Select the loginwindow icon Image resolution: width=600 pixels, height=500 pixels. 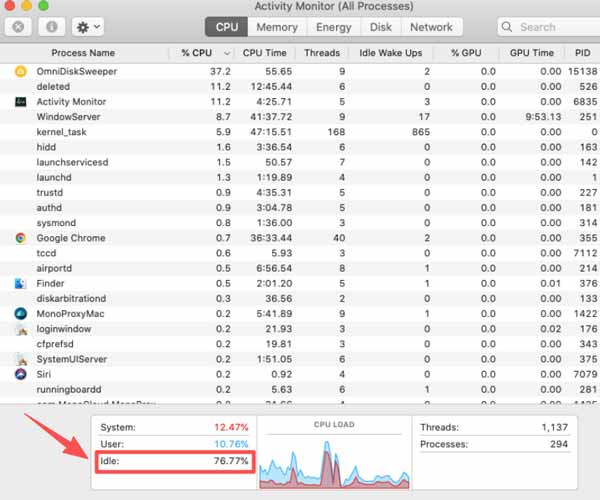tap(21, 329)
